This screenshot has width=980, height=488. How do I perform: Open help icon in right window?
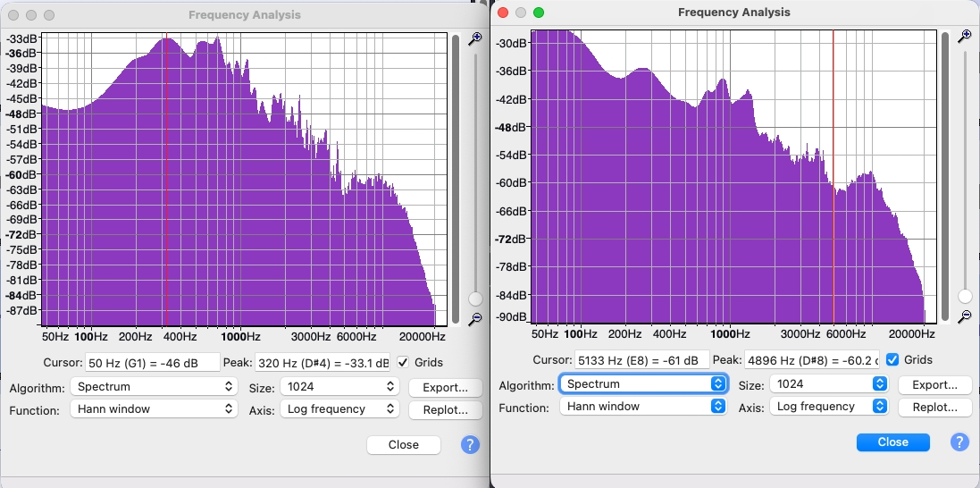click(x=959, y=442)
